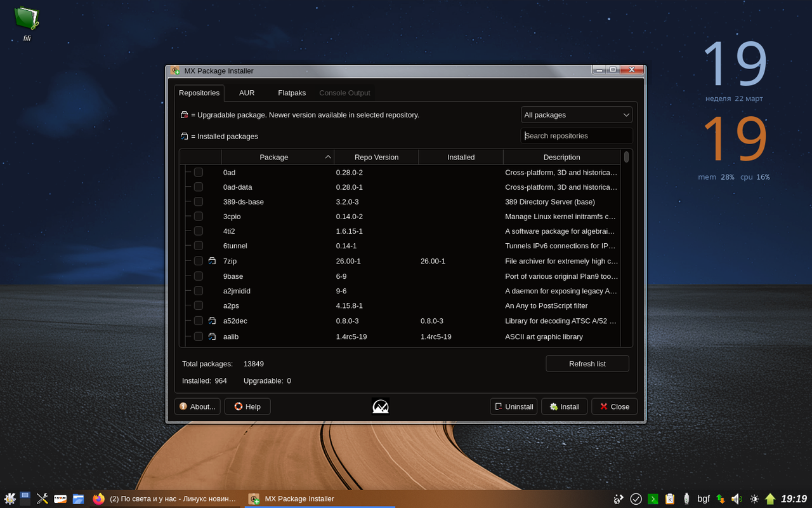Sort by the Repo Version column header
This screenshot has width=812, height=508.
[376, 157]
